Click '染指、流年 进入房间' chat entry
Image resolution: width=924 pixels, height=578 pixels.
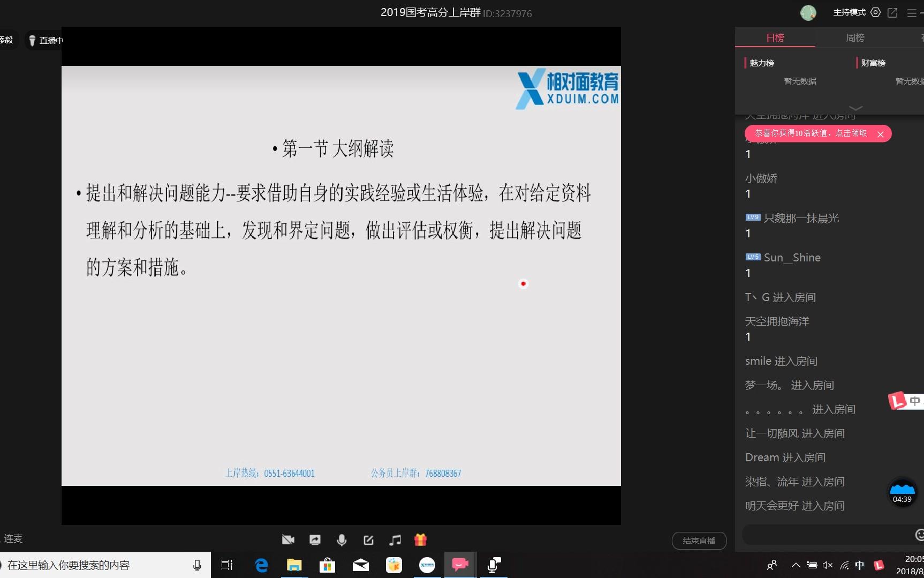pos(795,482)
